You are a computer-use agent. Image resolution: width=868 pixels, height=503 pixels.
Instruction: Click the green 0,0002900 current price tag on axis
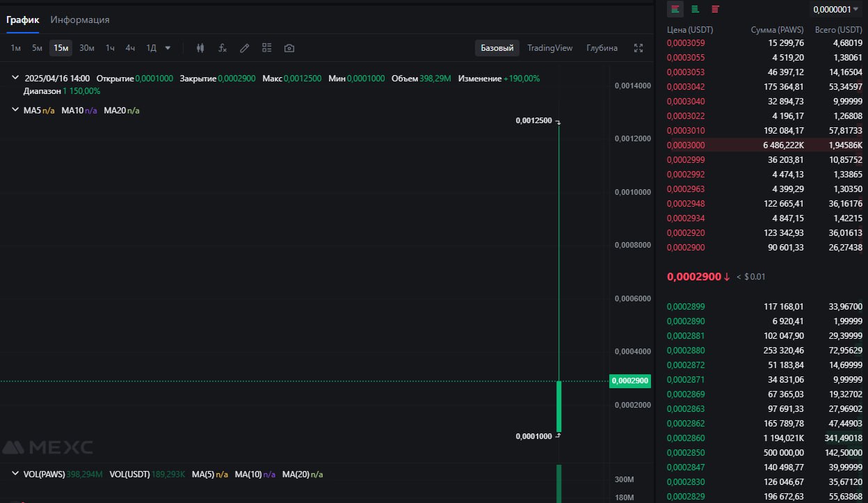(630, 381)
